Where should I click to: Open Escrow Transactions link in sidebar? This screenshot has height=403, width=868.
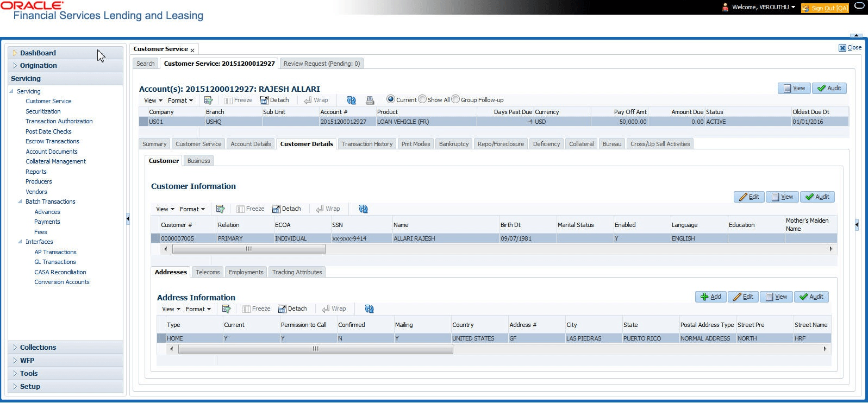[x=52, y=141]
